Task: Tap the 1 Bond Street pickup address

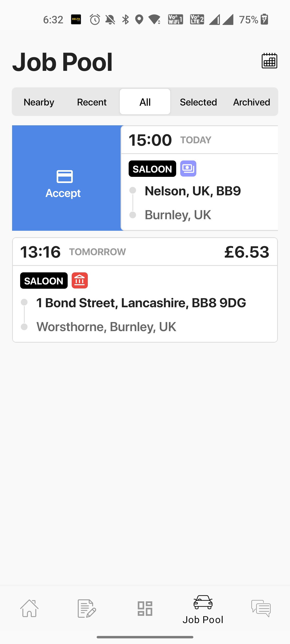Action: (141, 303)
